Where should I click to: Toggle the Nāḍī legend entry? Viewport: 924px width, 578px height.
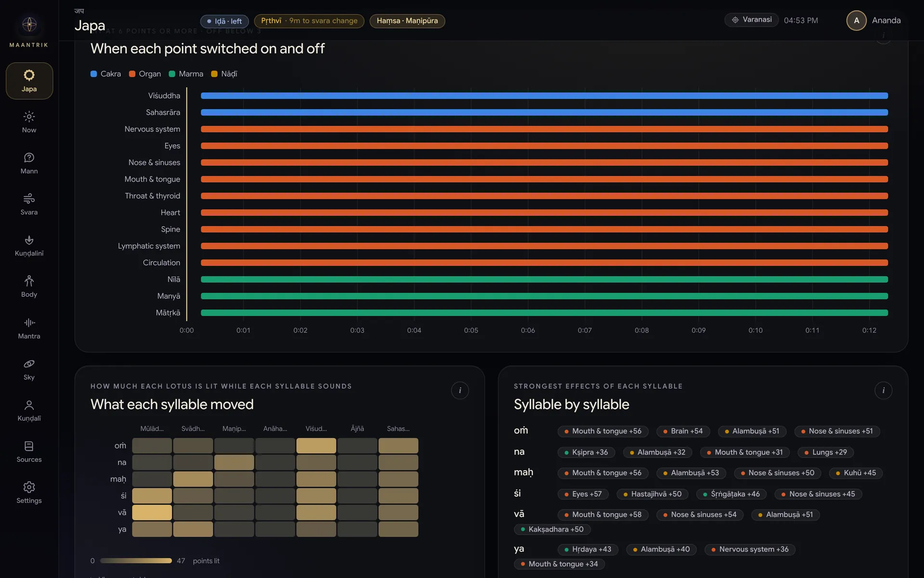point(224,74)
